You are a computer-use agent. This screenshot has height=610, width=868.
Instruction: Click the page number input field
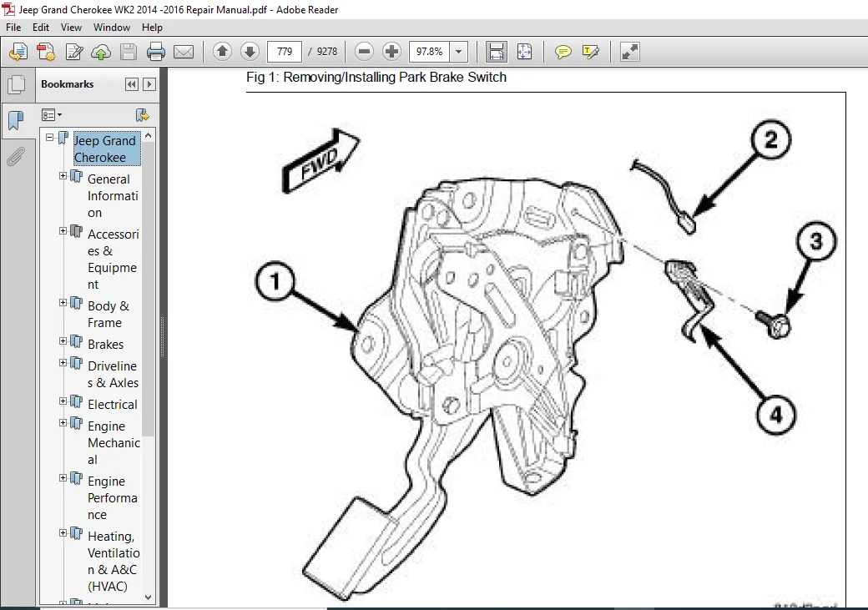coord(285,52)
